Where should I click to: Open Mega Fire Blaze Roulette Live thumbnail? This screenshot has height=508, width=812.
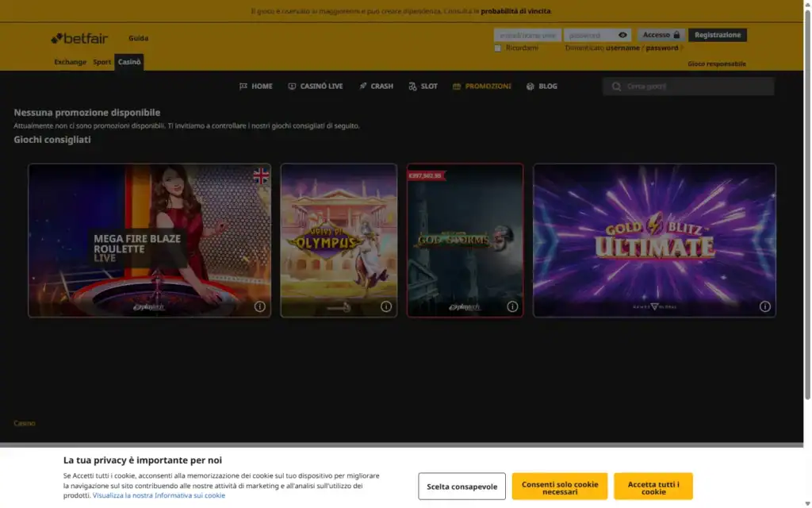click(x=149, y=241)
